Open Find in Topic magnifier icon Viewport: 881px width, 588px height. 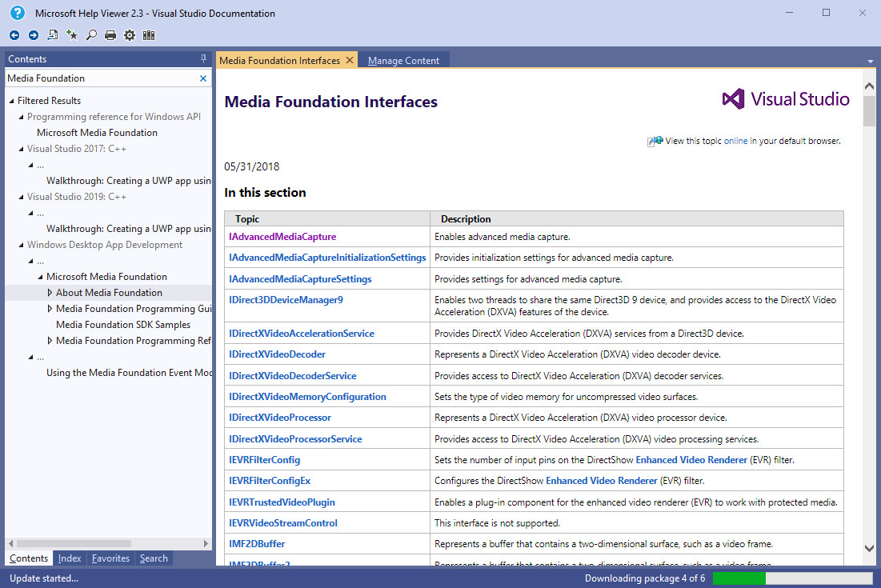click(x=91, y=35)
